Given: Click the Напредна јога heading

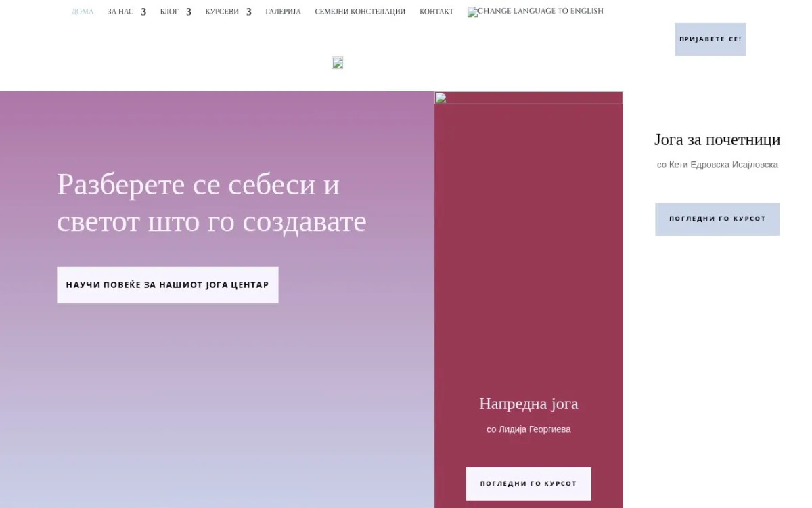Looking at the screenshot, I should 528,404.
